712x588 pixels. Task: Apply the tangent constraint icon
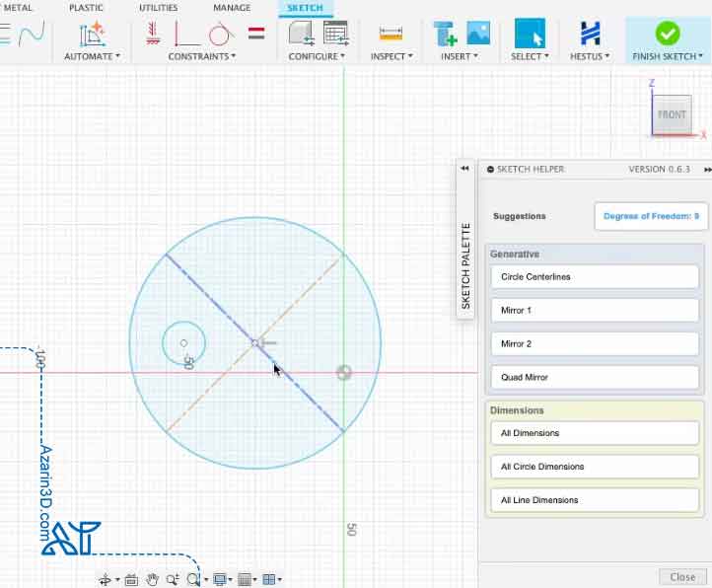click(220, 35)
